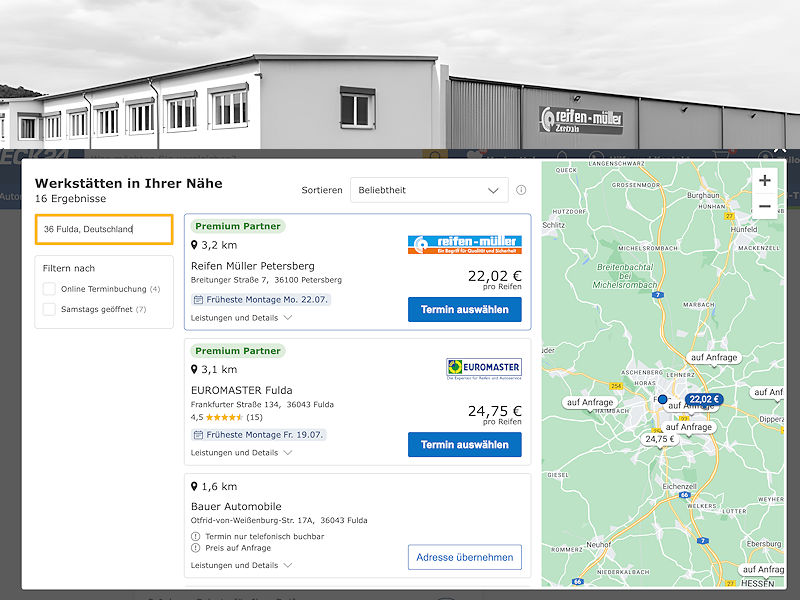Screen dimensions: 800x600
Task: Click 'auf Anfrage' marker near Lehnerz
Action: 714,358
